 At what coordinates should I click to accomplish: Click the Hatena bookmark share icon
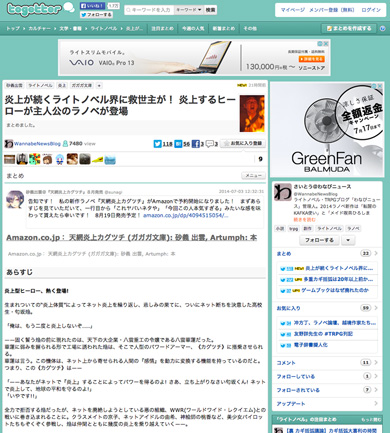(x=178, y=144)
